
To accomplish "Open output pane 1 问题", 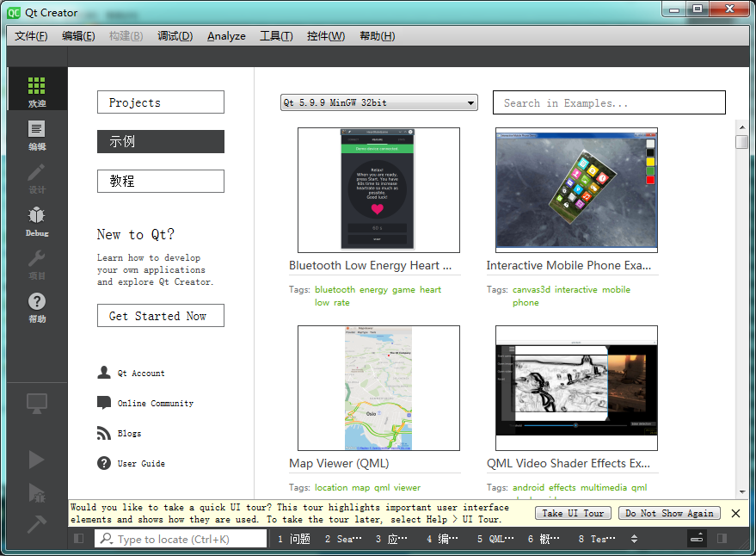I will pos(293,539).
